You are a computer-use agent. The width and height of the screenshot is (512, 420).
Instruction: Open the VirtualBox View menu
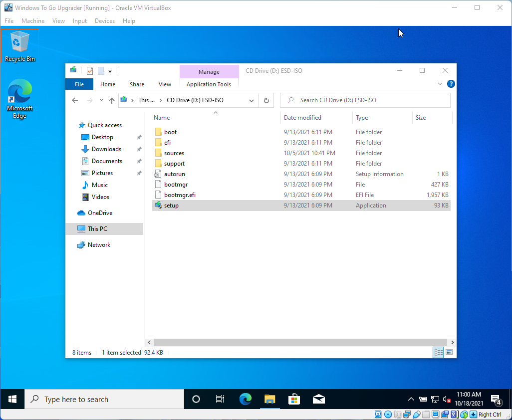click(x=58, y=21)
